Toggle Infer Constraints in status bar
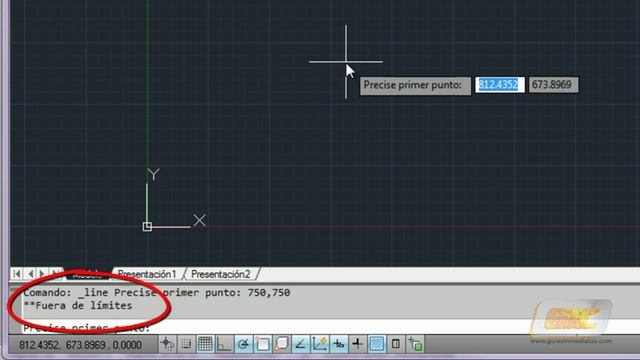The width and height of the screenshot is (640, 360). pyautogui.click(x=167, y=344)
